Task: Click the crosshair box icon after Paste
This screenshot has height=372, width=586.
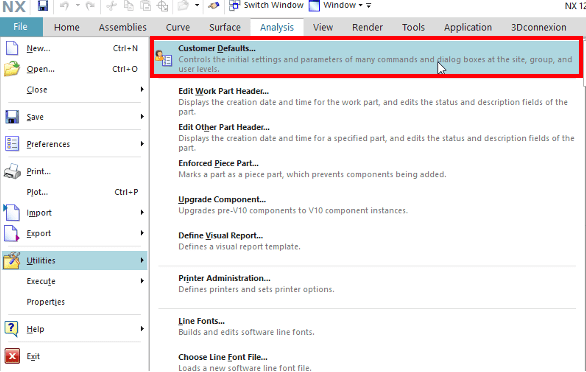Action: click(162, 6)
